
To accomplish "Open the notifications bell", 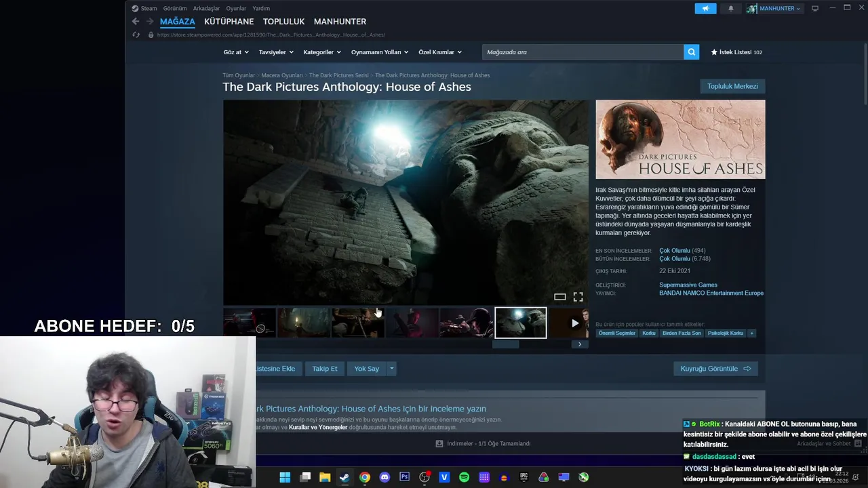I will tap(731, 8).
